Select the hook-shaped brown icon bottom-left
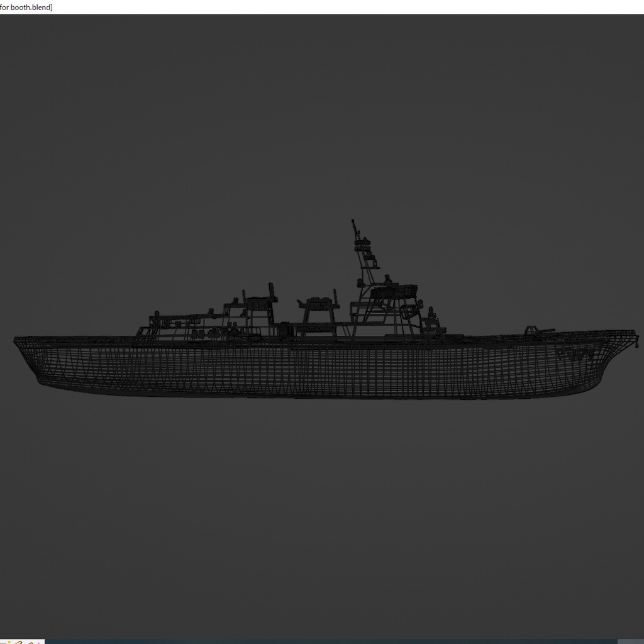The width and height of the screenshot is (644, 644). [30, 643]
